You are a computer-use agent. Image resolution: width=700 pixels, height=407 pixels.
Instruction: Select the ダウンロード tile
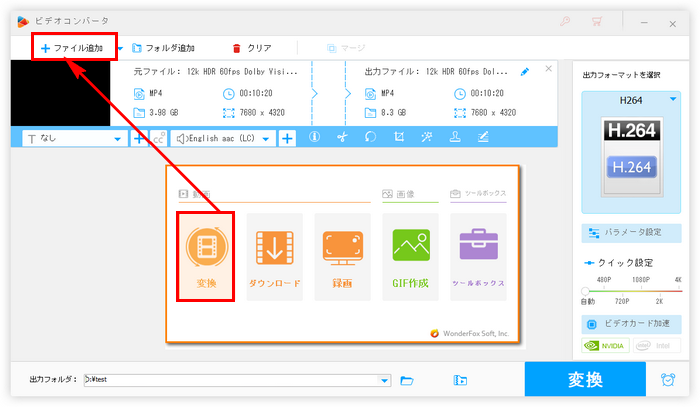[274, 256]
